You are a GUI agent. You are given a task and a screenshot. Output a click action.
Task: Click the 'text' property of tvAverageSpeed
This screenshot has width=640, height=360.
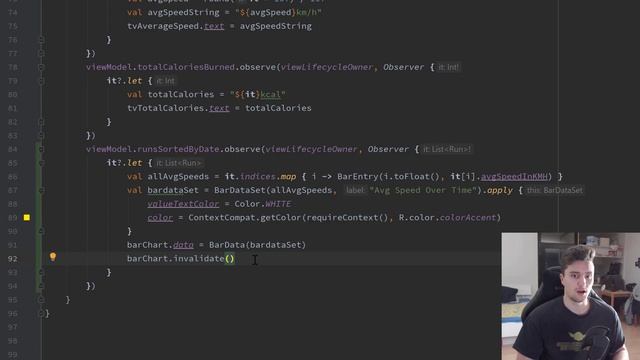214,26
